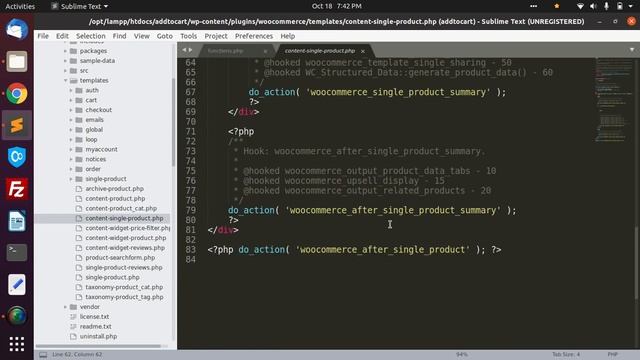Open the Selection menu

click(91, 36)
